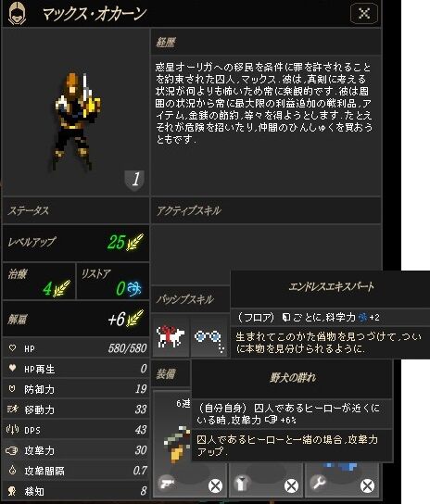
Task: Close the hero info panel
Action: click(364, 14)
